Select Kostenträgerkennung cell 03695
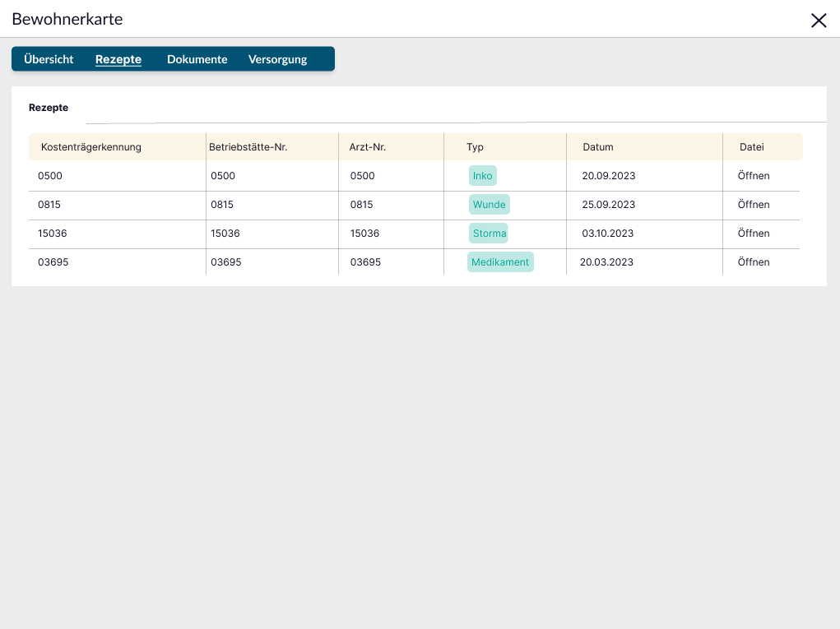Viewport: 840px width, 629px height. tap(53, 262)
